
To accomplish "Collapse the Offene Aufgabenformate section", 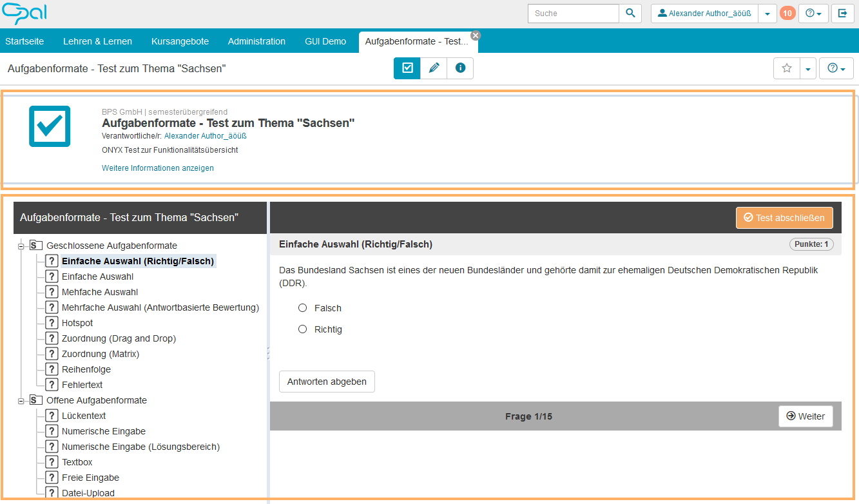I will pyautogui.click(x=21, y=400).
